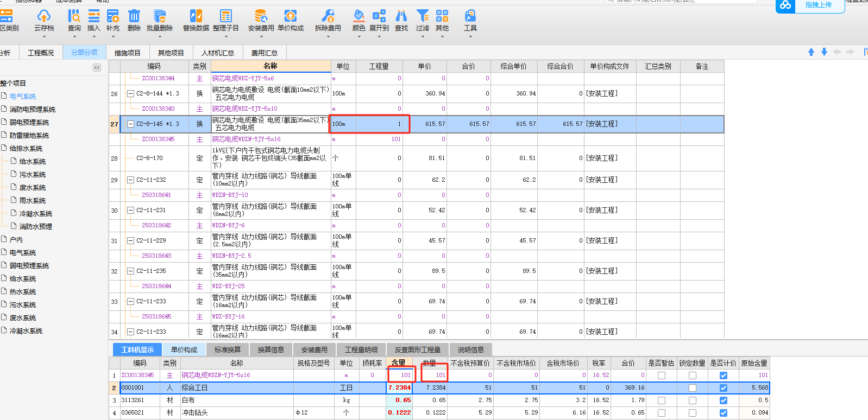This screenshot has width=868, height=420.
Task: Click the 拖拽上传 cloud upload icon
Action: 785,5
